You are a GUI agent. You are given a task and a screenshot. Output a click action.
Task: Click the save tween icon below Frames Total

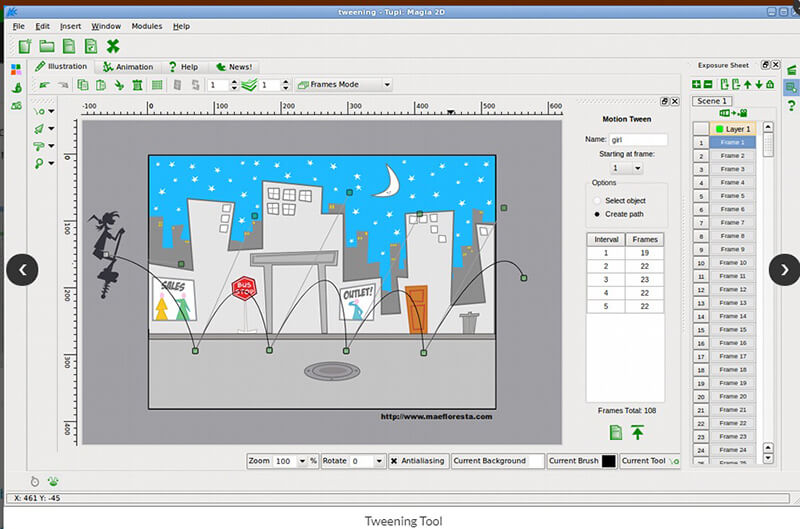coord(616,433)
